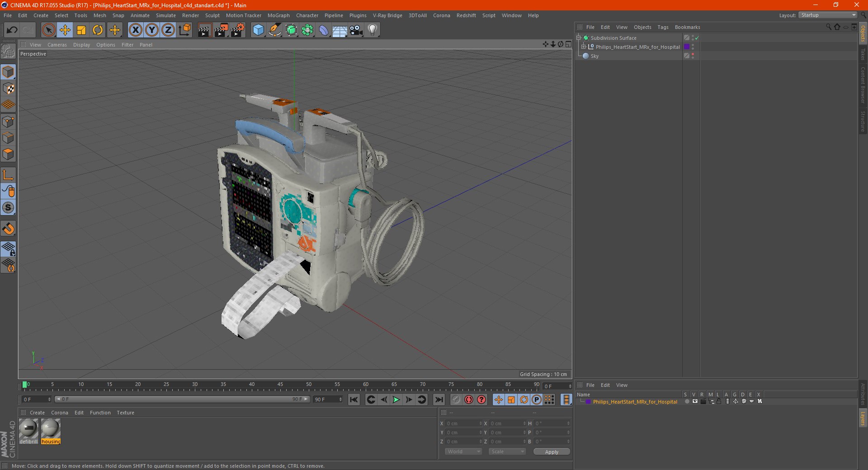Switch to Texture mode icon
This screenshot has height=470, width=868.
point(8,89)
